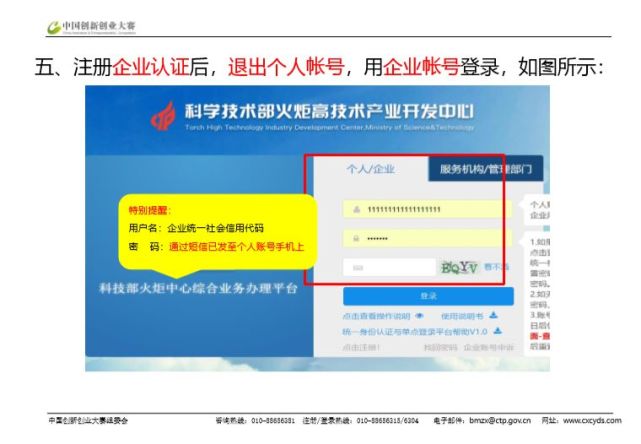The image size is (641, 444).
Task: Click the BQYV captcha image to refresh it
Action: coord(459,267)
